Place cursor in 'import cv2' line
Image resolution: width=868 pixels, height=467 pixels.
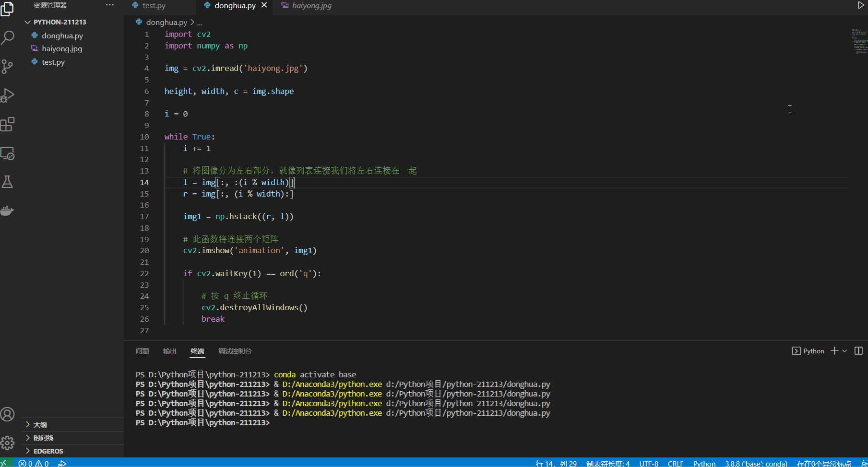pos(188,35)
